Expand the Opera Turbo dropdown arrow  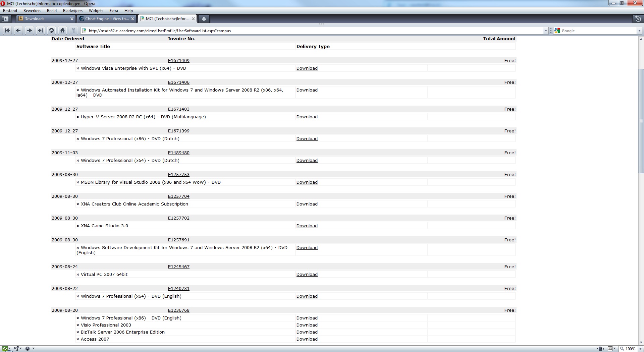[33, 349]
